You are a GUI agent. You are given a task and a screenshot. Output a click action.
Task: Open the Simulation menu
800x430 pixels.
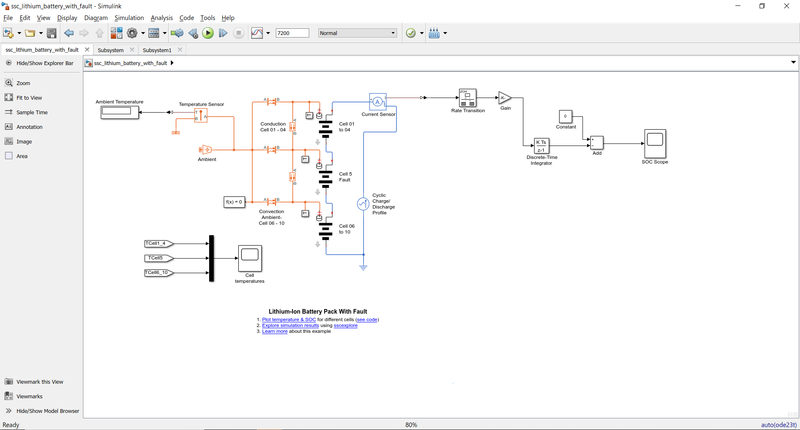pos(129,18)
